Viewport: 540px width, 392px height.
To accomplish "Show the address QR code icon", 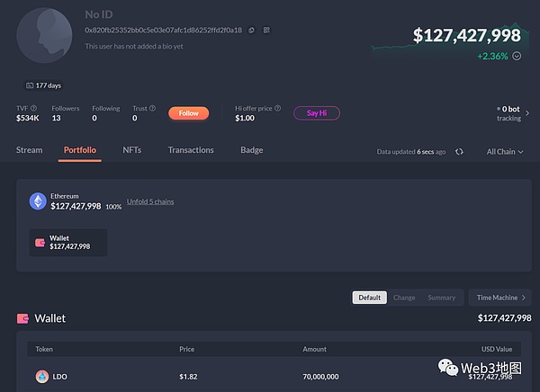I will point(267,30).
